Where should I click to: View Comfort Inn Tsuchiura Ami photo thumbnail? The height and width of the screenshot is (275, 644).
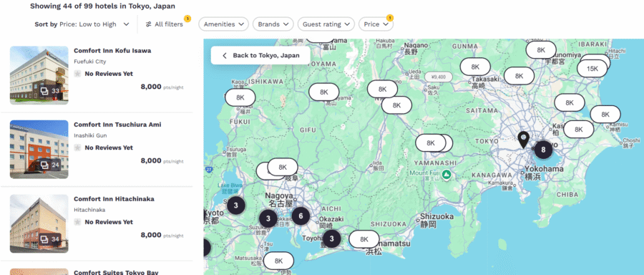pyautogui.click(x=39, y=149)
